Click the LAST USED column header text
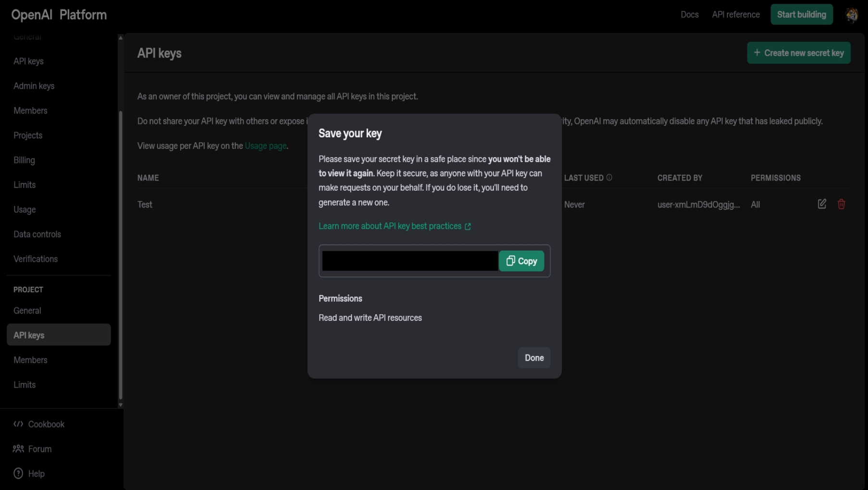Image resolution: width=868 pixels, height=490 pixels. pyautogui.click(x=583, y=178)
